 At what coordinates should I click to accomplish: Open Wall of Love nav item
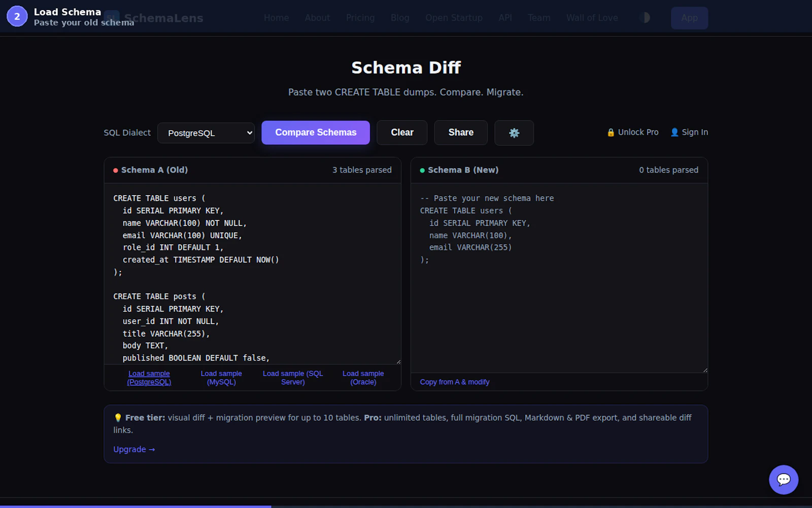point(592,18)
